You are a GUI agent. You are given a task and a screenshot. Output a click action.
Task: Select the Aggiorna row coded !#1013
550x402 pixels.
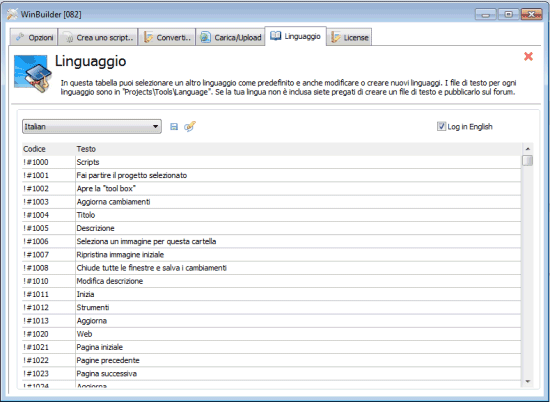pyautogui.click(x=271, y=321)
